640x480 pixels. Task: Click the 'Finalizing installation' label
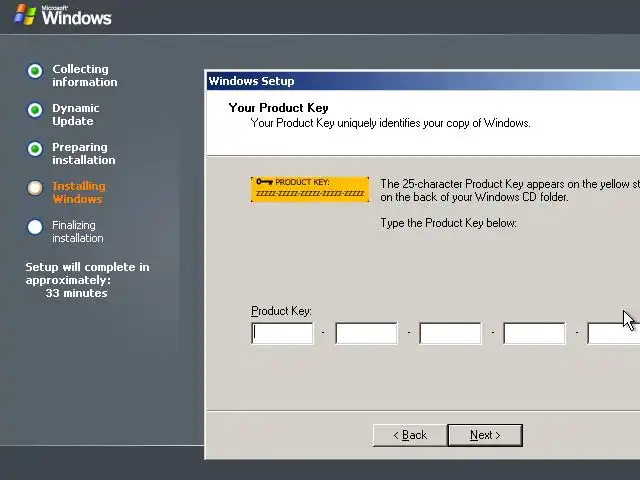[78, 231]
